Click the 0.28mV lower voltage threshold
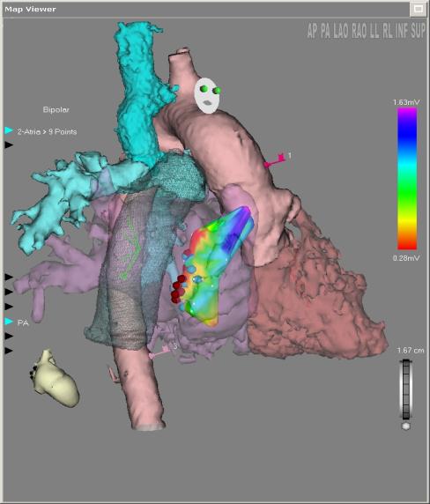Screen dimensions: 430x504 click(x=406, y=258)
